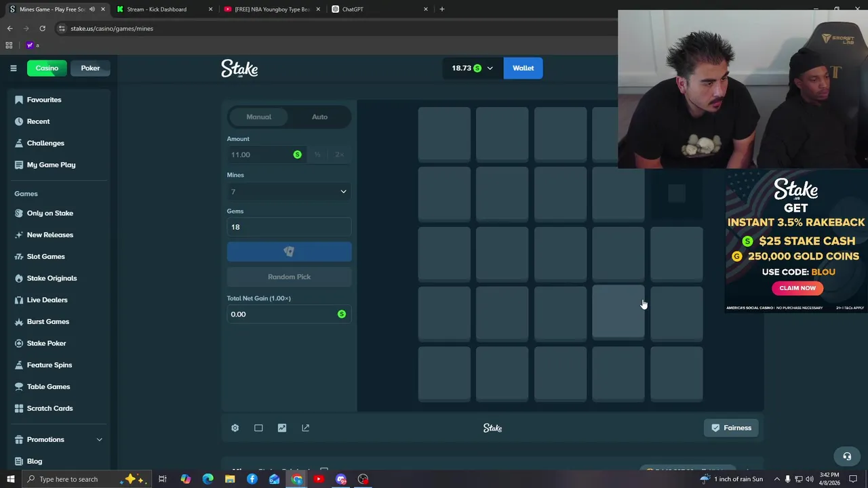Open Only on Stake games
This screenshot has width=868, height=488.
[60, 213]
